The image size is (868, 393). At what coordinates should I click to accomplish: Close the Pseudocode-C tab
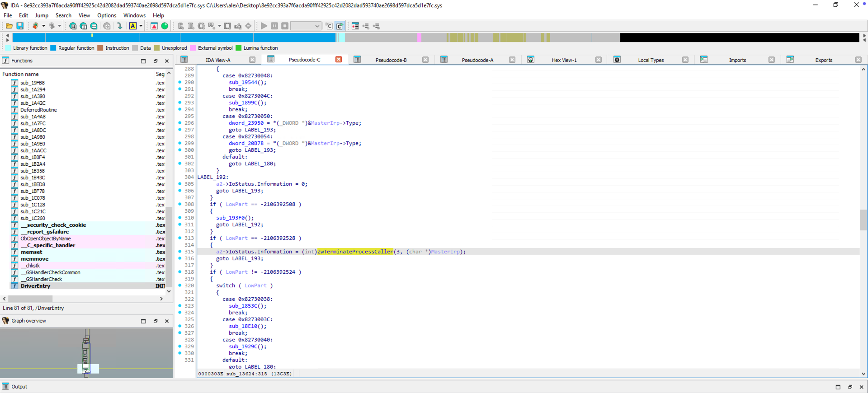(339, 60)
